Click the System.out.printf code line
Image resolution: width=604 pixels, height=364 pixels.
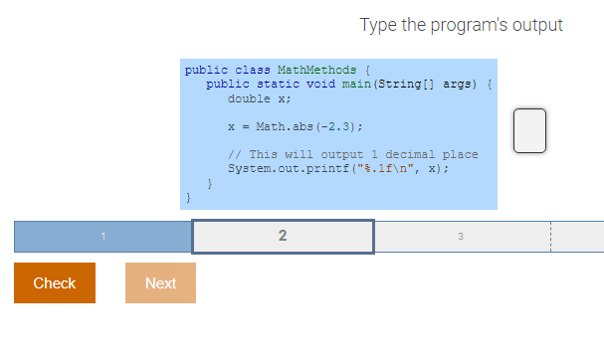338,169
